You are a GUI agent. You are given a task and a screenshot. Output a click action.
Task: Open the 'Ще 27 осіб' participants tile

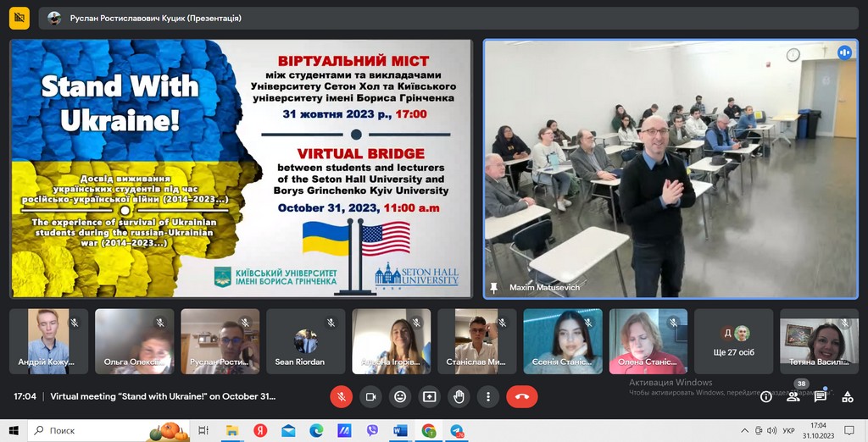point(734,341)
